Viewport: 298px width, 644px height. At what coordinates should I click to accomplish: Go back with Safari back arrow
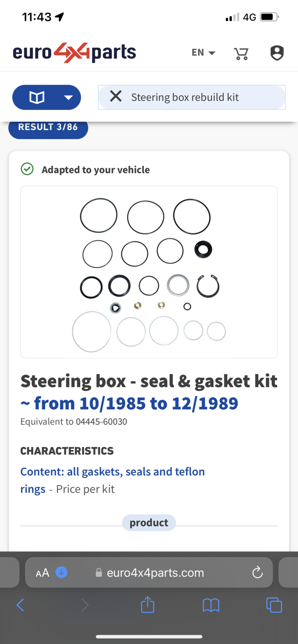coord(20,605)
